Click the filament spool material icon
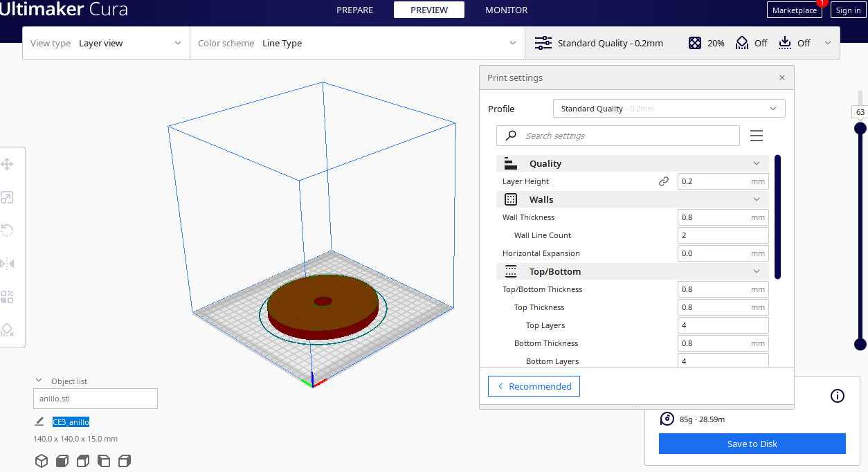The width and height of the screenshot is (868, 472). 667,419
